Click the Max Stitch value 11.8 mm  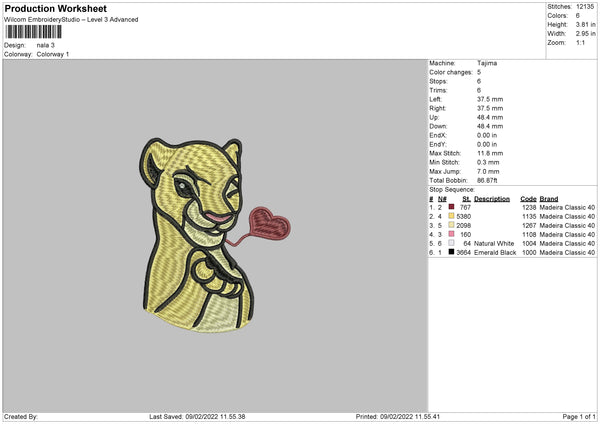(490, 153)
